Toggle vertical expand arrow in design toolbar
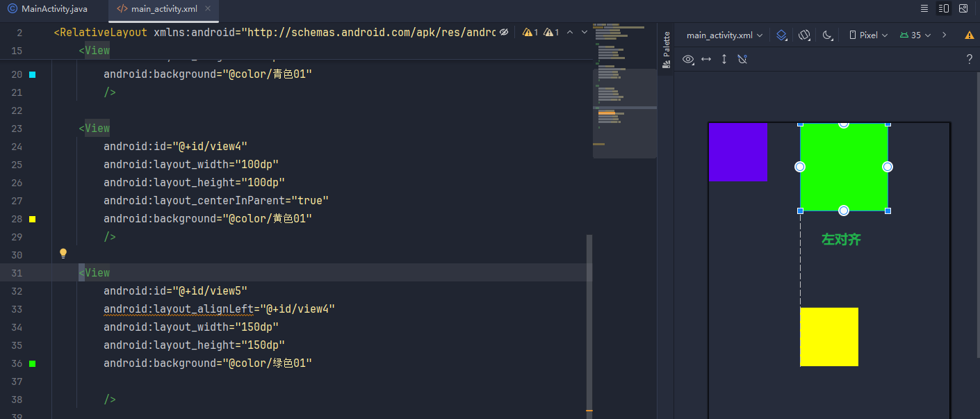980x419 pixels. (x=724, y=59)
